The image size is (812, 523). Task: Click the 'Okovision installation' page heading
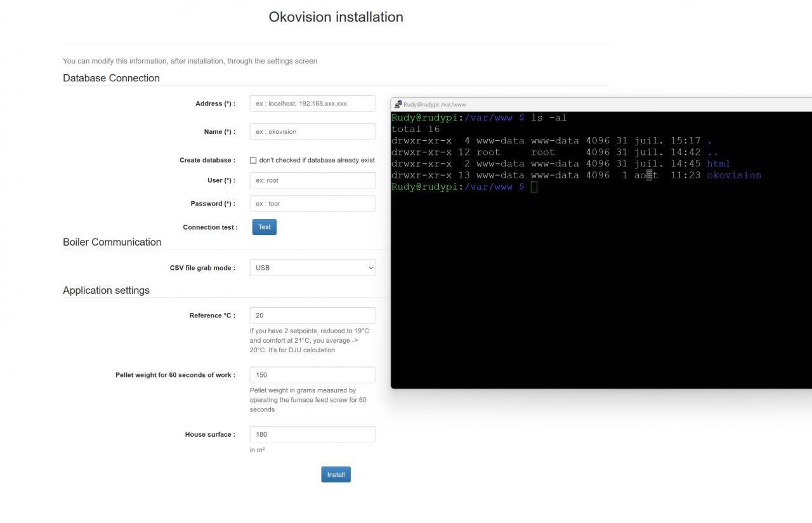[336, 17]
